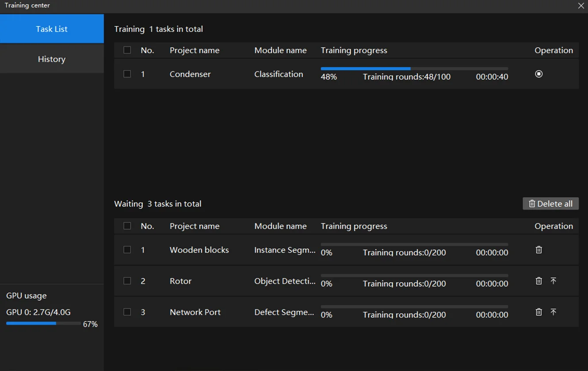Delete the Network Port waiting task
The height and width of the screenshot is (371, 588).
point(538,312)
